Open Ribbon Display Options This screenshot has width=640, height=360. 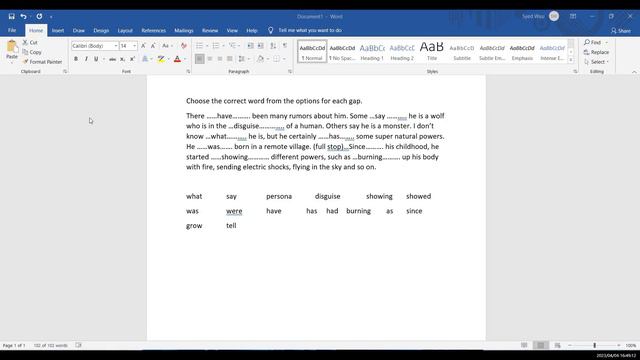pos(573,16)
